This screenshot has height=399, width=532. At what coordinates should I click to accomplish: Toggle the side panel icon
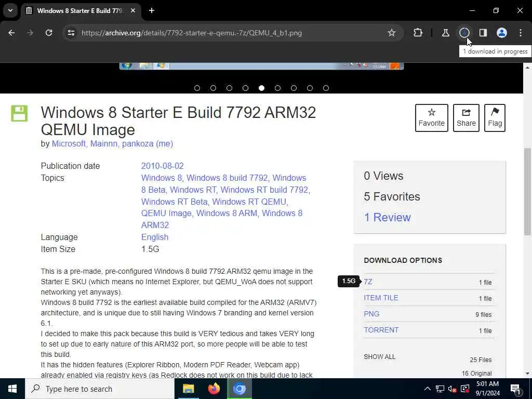pyautogui.click(x=483, y=33)
